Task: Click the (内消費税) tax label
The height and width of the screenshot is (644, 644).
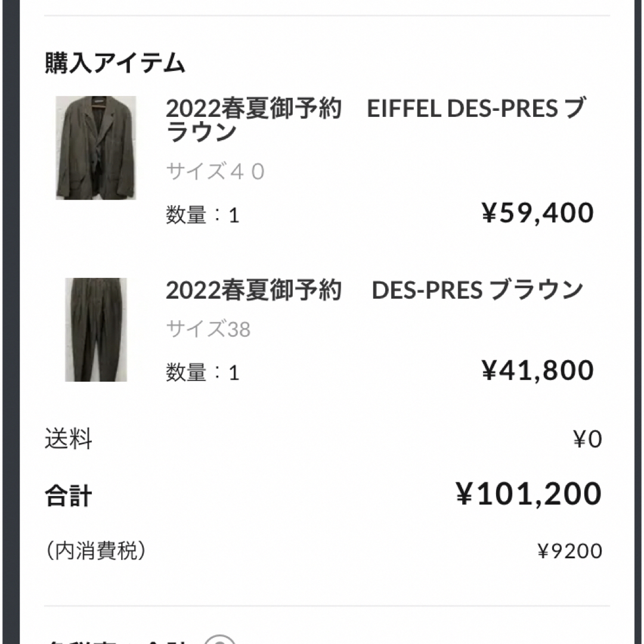Action: [x=95, y=550]
